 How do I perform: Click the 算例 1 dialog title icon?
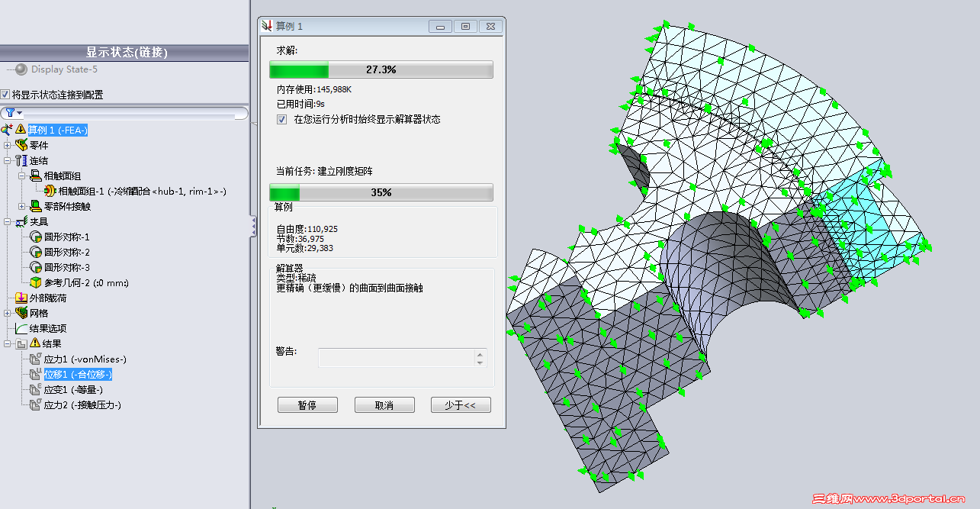pos(266,26)
